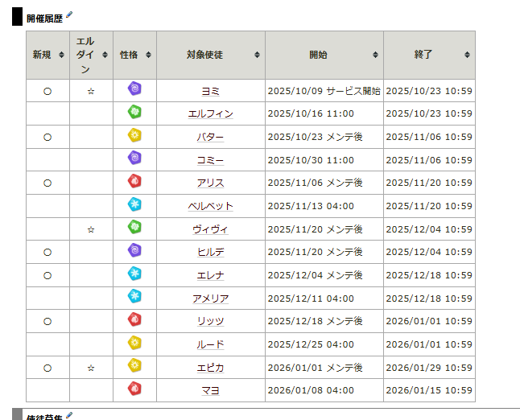Open the アメリア character link
520x420 pixels.
click(x=210, y=299)
